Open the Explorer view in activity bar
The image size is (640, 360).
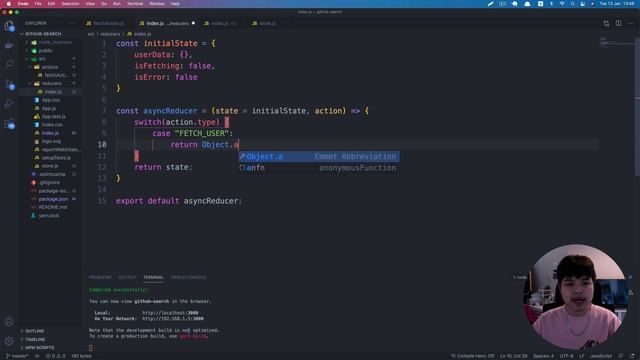(9, 26)
